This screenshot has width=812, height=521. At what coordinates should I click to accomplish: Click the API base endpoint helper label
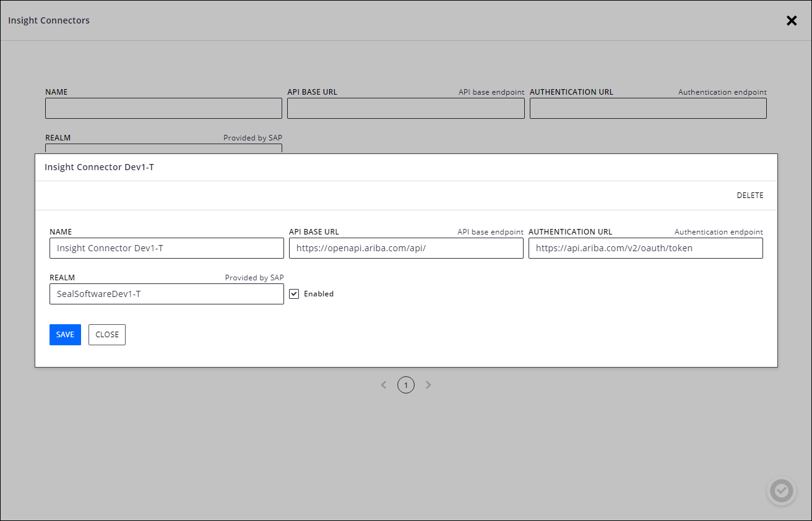[490, 231]
